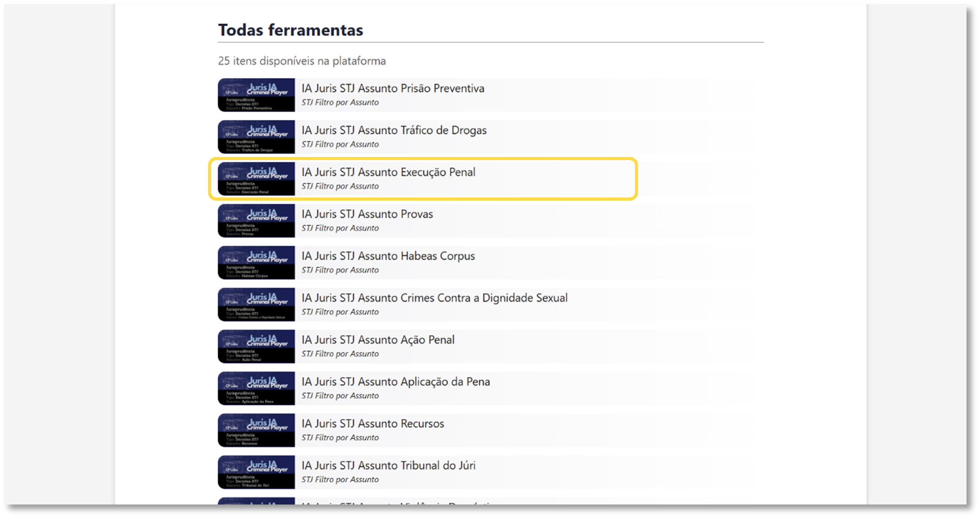Viewport: 980px width, 518px height.
Task: Click the Prisão Preventiva thumbnail image
Action: click(256, 95)
